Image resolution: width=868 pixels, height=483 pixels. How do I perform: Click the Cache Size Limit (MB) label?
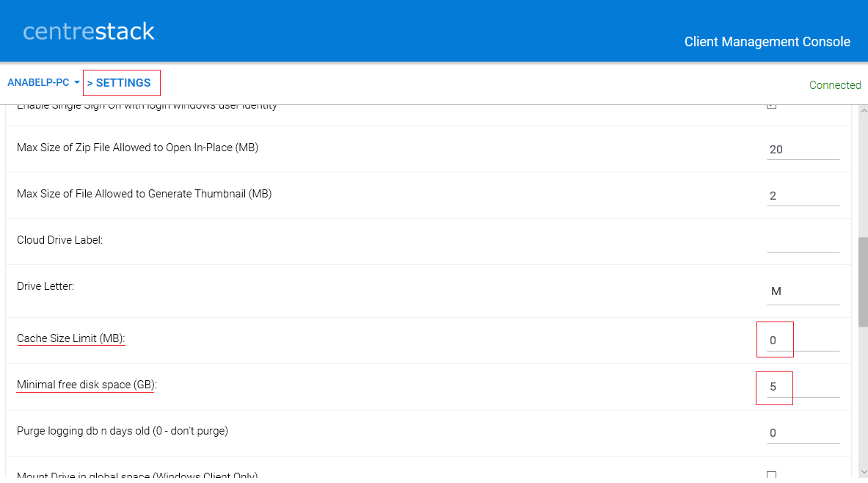click(71, 338)
